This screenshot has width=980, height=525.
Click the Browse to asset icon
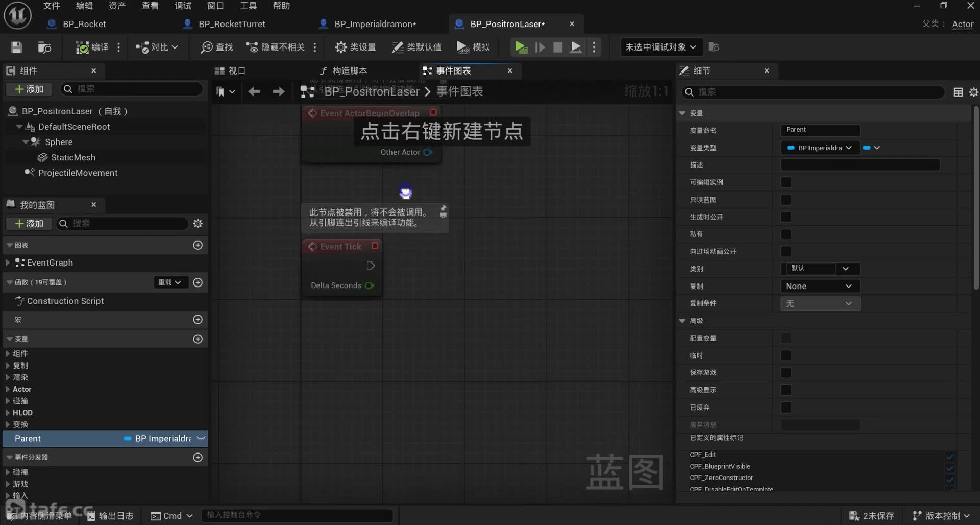[x=44, y=47]
